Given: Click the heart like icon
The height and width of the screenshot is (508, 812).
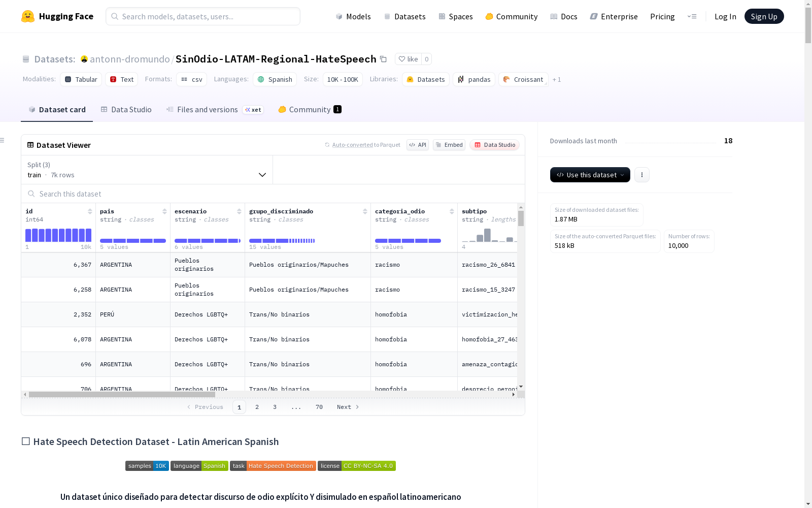Looking at the screenshot, I should point(402,59).
